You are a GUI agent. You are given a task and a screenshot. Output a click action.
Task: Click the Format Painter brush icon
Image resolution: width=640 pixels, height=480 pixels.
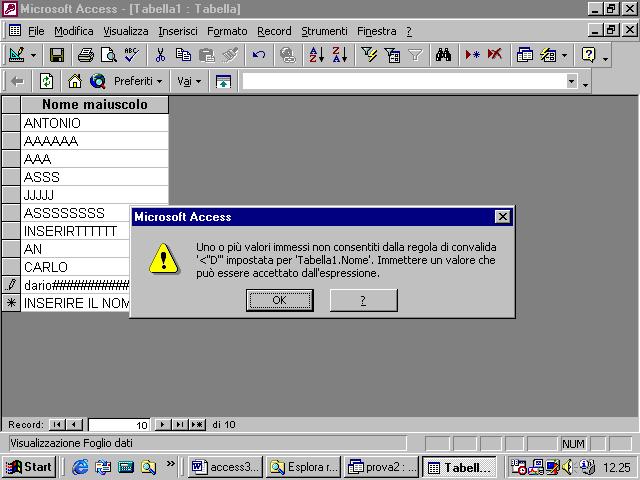click(x=230, y=55)
